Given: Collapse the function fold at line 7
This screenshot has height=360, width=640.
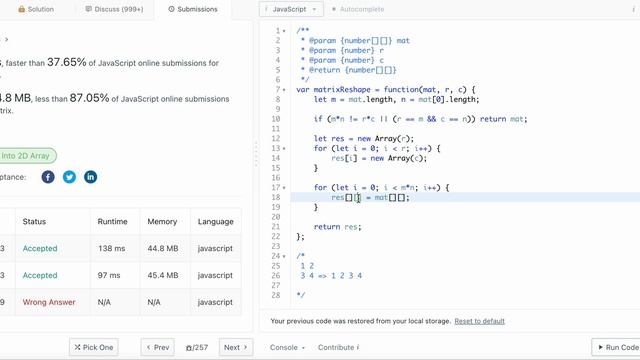Looking at the screenshot, I should [284, 90].
